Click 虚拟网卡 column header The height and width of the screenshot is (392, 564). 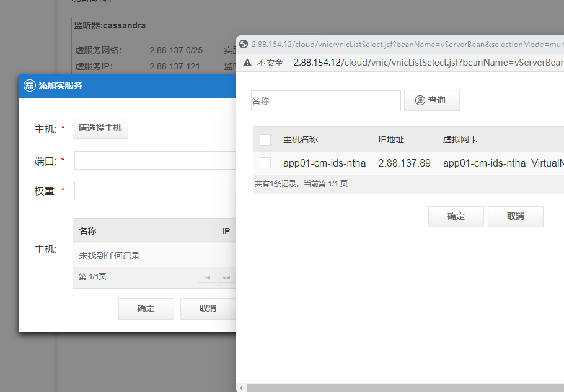pyautogui.click(x=460, y=139)
